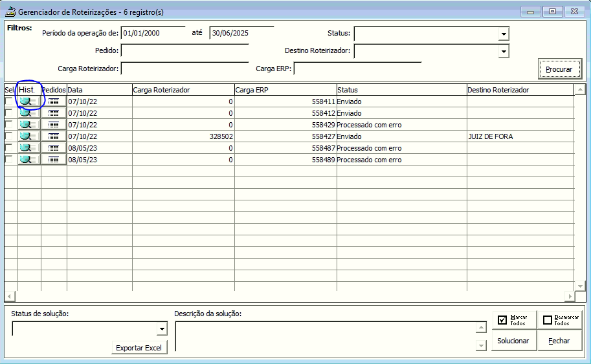Open history for Carga ERP 558429 row
Viewport: 591px width, 364px height.
click(29, 125)
